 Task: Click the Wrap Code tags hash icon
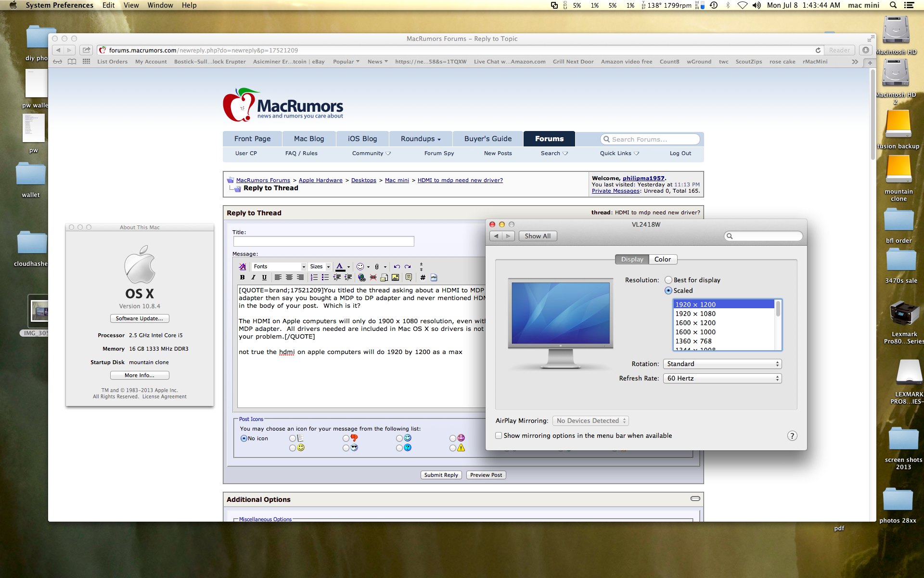point(423,277)
